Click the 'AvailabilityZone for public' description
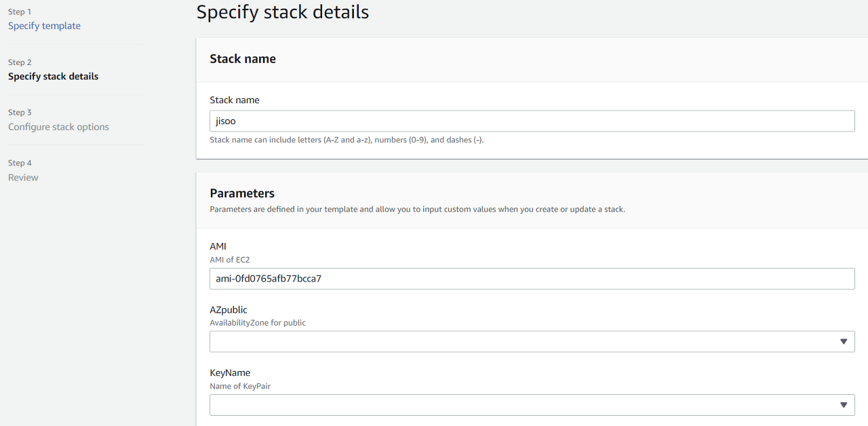The width and height of the screenshot is (868, 426). click(x=258, y=323)
